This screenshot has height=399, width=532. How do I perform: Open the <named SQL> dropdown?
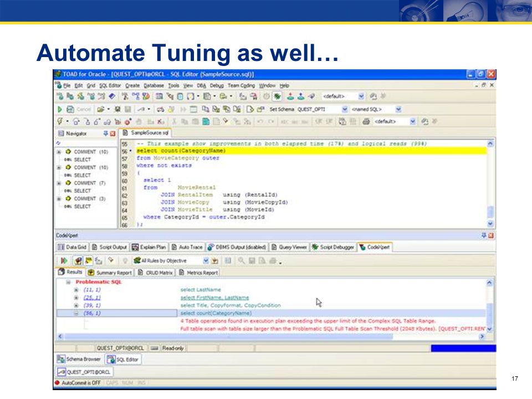tap(398, 109)
